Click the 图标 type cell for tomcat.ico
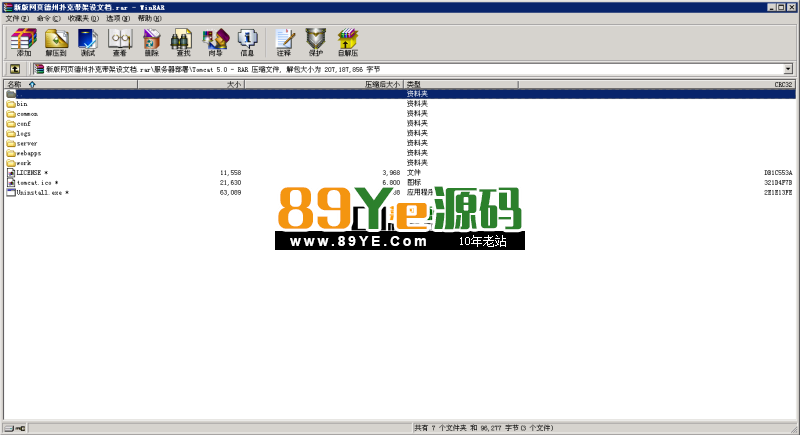The height and width of the screenshot is (435, 800). pos(414,183)
